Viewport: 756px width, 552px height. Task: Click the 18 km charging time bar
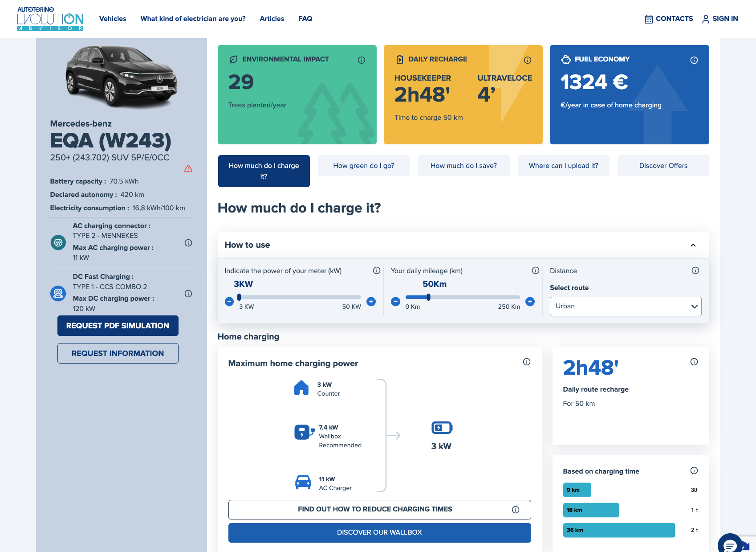click(591, 510)
